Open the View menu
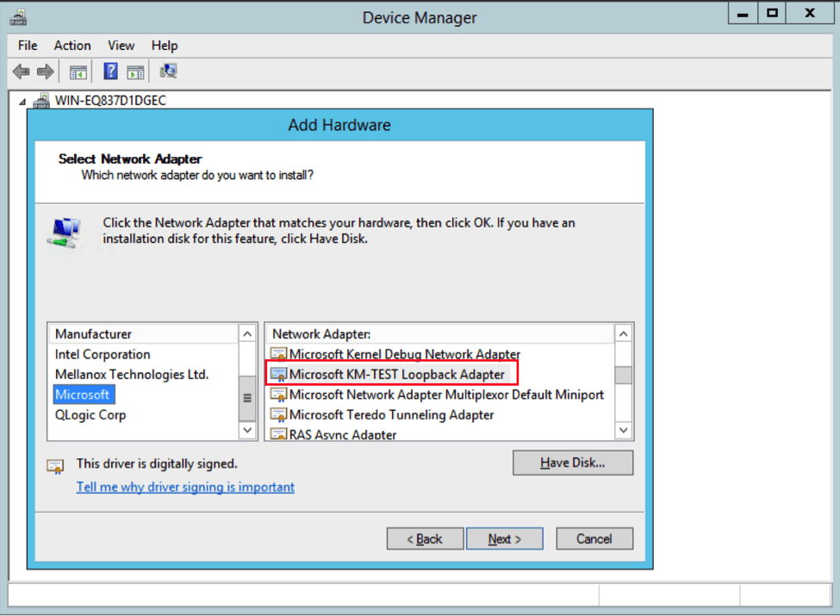The height and width of the screenshot is (616, 840). (121, 45)
